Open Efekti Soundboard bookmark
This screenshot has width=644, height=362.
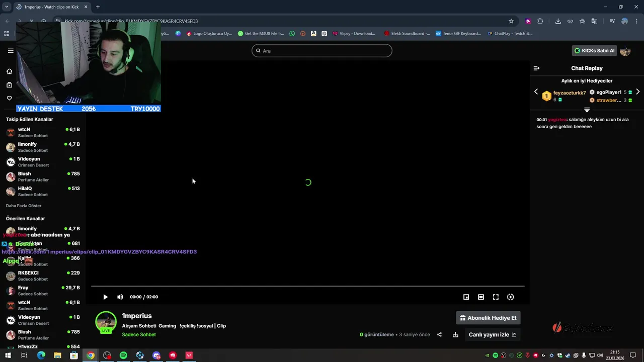pos(407,34)
